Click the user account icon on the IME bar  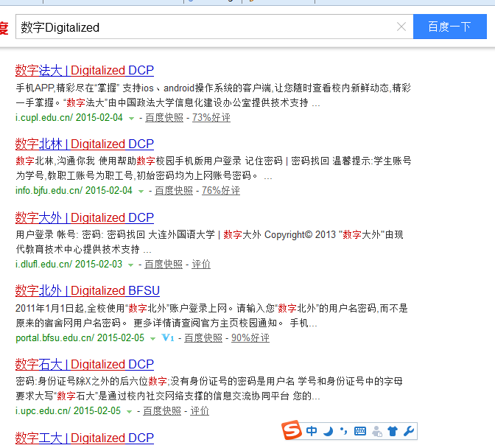click(377, 431)
